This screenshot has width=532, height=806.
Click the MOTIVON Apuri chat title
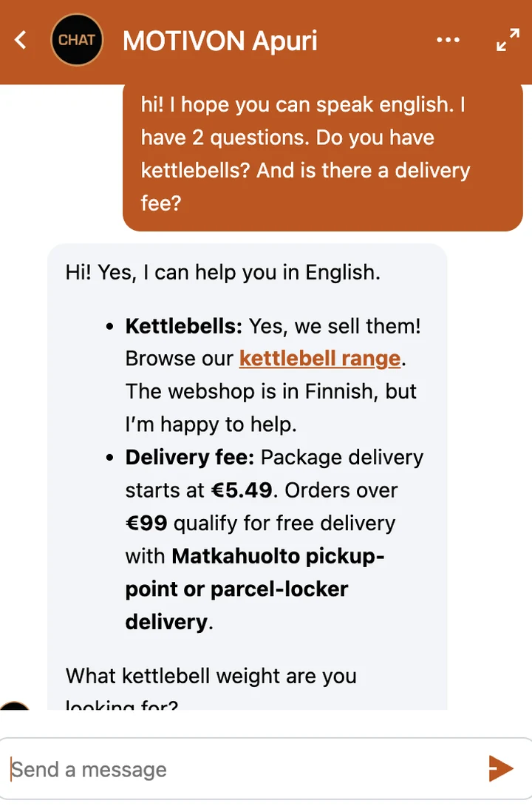point(220,41)
